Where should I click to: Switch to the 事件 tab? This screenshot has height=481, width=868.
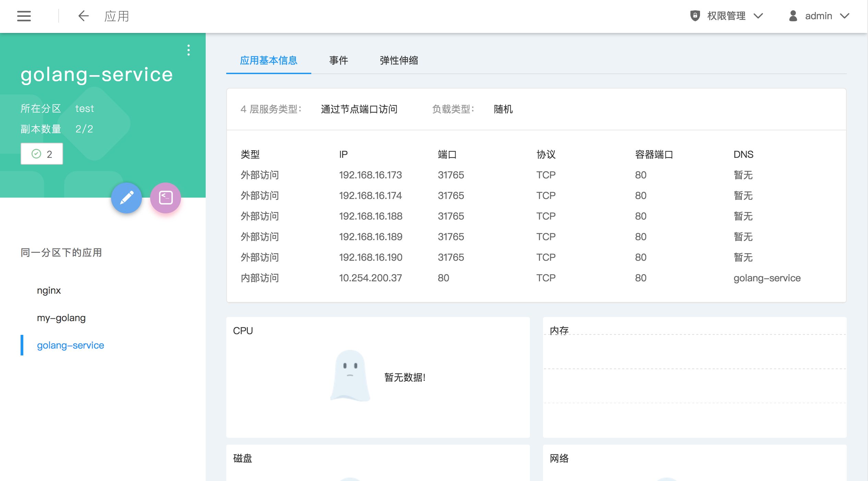point(338,60)
